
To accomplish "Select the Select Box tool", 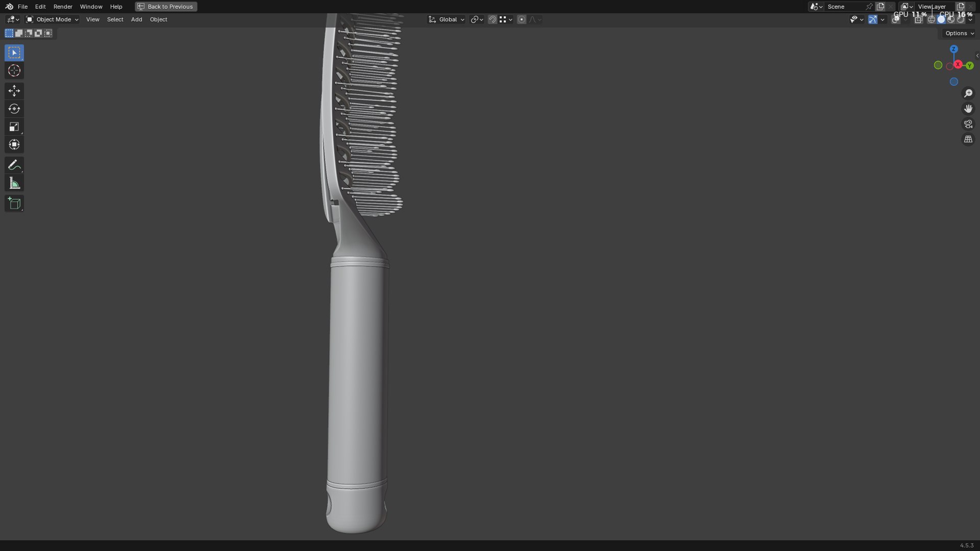I will pos(14,53).
